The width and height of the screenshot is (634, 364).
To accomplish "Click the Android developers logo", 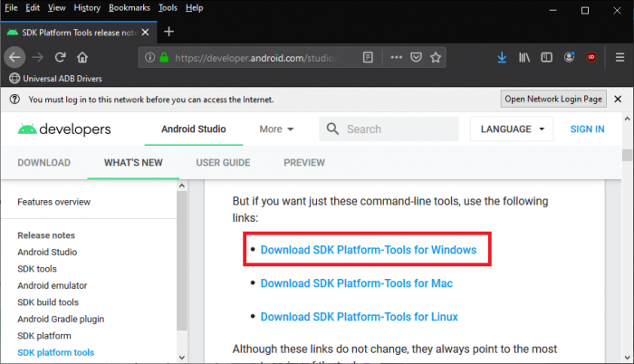I will [x=64, y=129].
